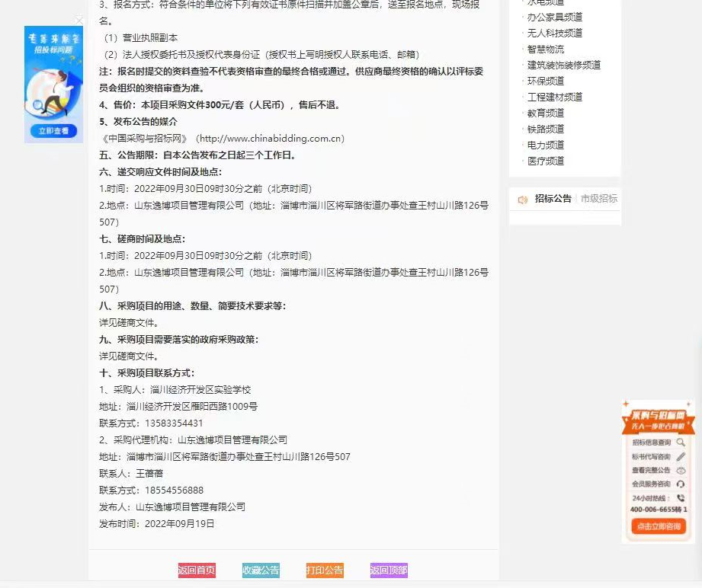Click the headset icon beside 会员服务咨询
Image resolution: width=702 pixels, height=588 pixels.
(x=681, y=484)
